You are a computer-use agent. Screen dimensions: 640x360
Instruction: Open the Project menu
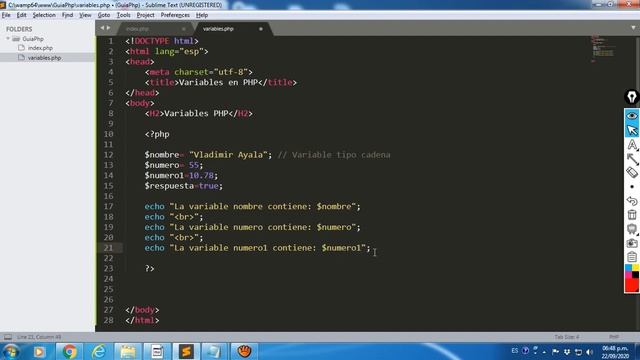[x=145, y=15]
